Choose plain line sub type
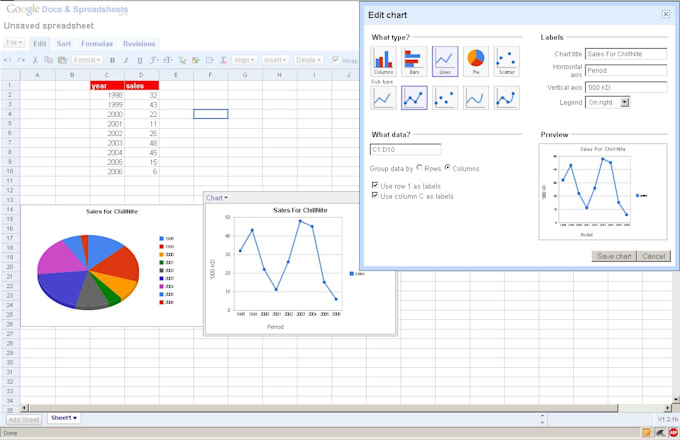Screen dimensions: 680x440 pyautogui.click(x=383, y=98)
